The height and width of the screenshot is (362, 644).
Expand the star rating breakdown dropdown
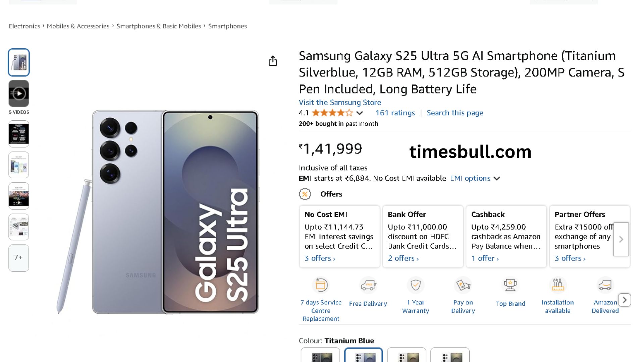pos(360,113)
